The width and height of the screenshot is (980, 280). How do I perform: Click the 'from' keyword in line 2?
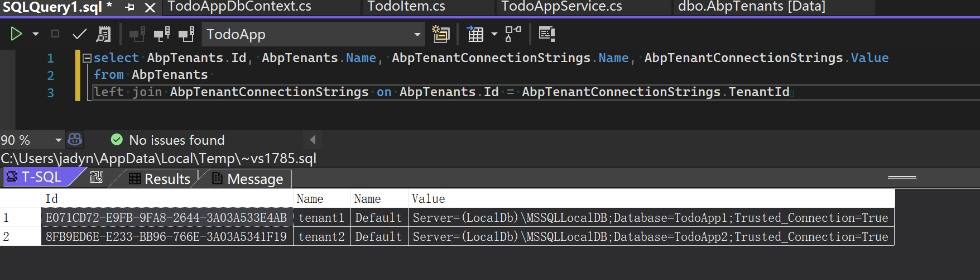coord(109,75)
